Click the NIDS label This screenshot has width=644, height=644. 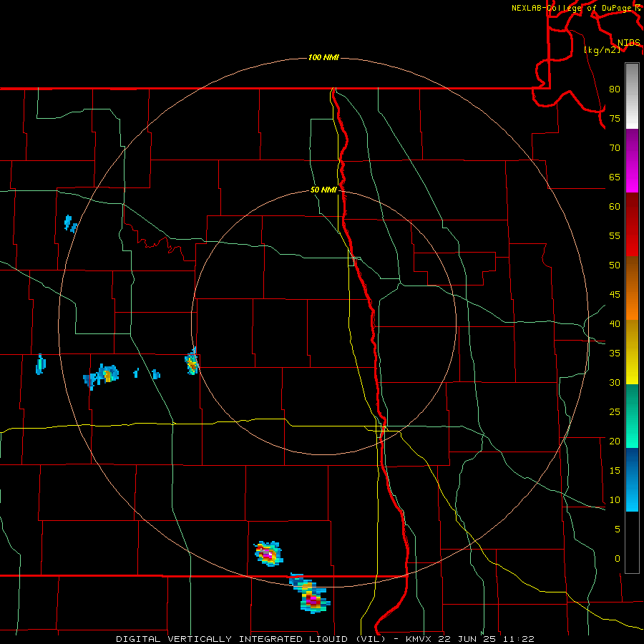pos(629,42)
